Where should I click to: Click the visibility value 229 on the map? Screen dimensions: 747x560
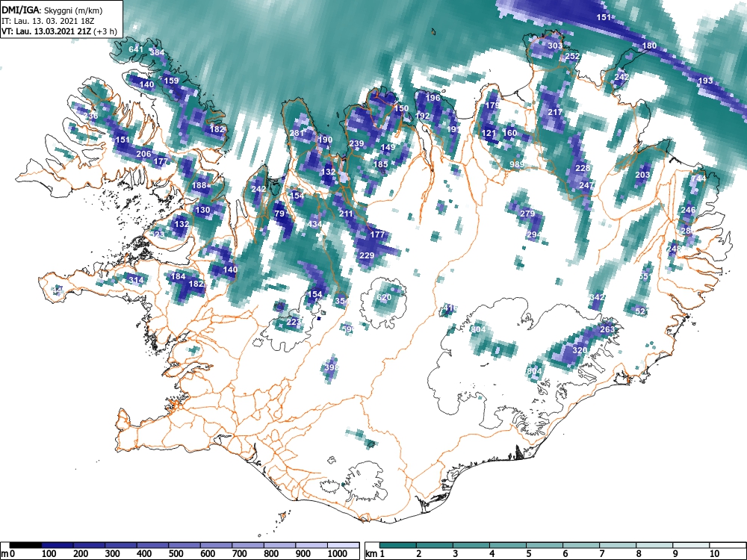366,255
